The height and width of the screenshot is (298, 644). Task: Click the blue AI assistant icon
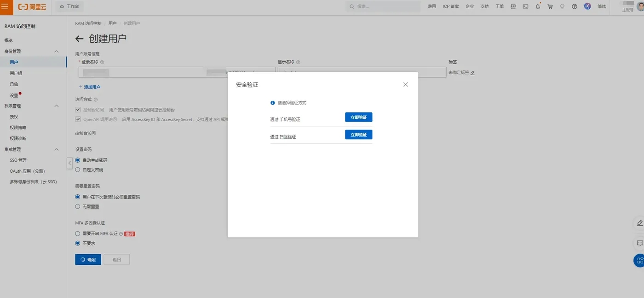(587, 6)
